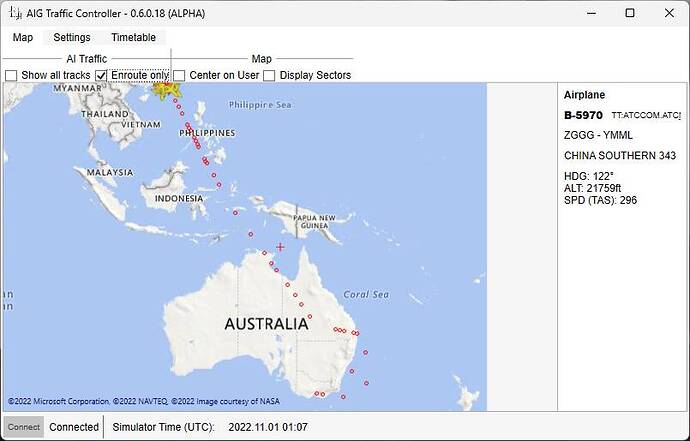The width and height of the screenshot is (690, 441).
Task: Click the Connect button
Action: 24,427
